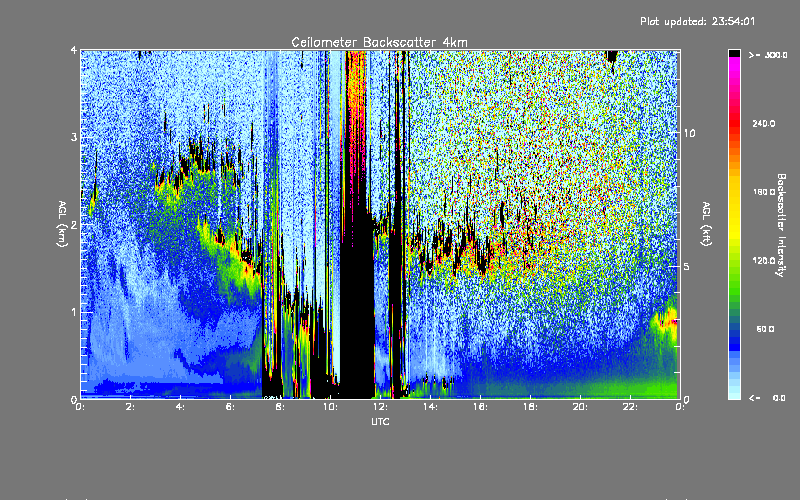Click the '4:' tick on the UTC axis

click(x=180, y=407)
